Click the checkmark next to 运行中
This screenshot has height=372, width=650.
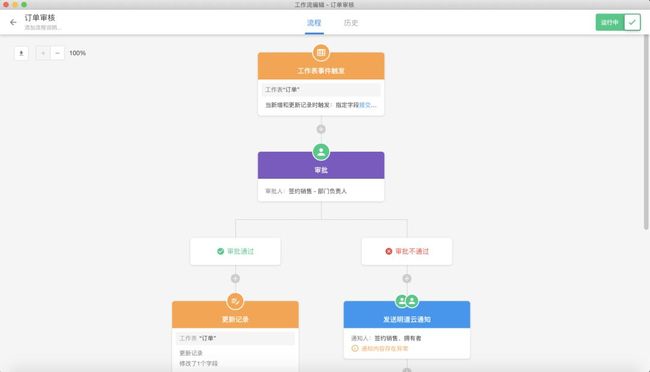click(x=632, y=22)
